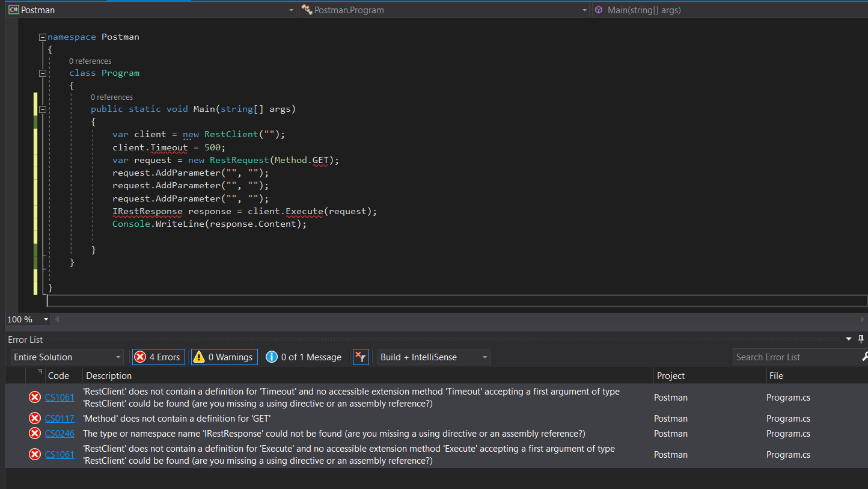Sort error list by File column
This screenshot has height=489, width=868.
point(775,376)
